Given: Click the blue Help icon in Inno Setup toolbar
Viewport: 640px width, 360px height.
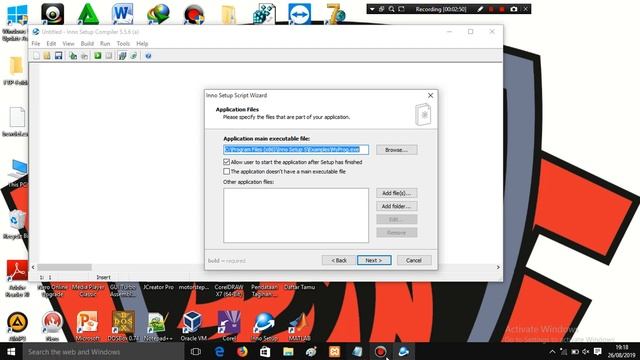Looking at the screenshot, I should click(x=148, y=56).
